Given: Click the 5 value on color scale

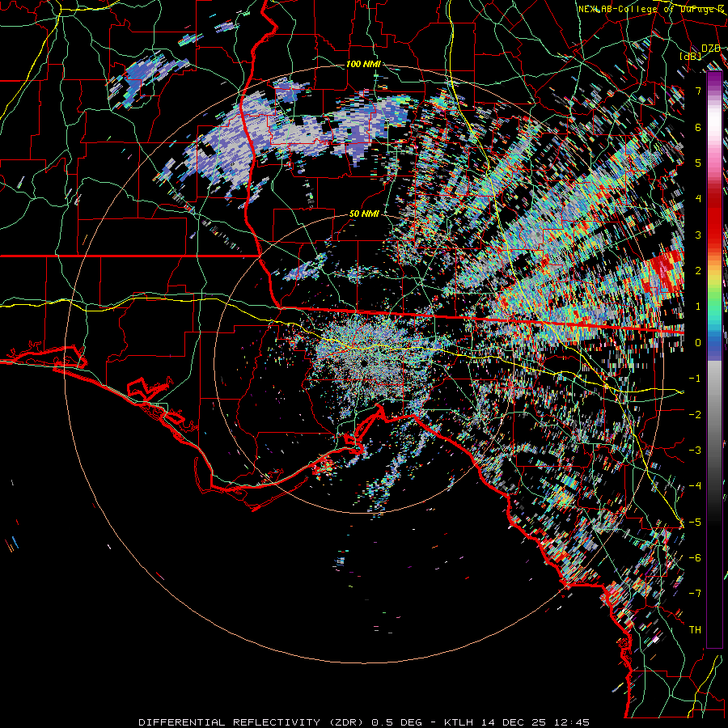Looking at the screenshot, I should (x=698, y=163).
